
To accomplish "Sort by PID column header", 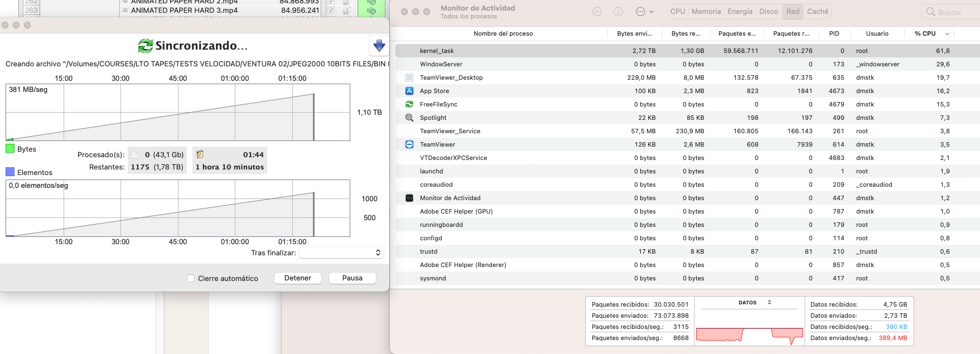I will tap(834, 33).
